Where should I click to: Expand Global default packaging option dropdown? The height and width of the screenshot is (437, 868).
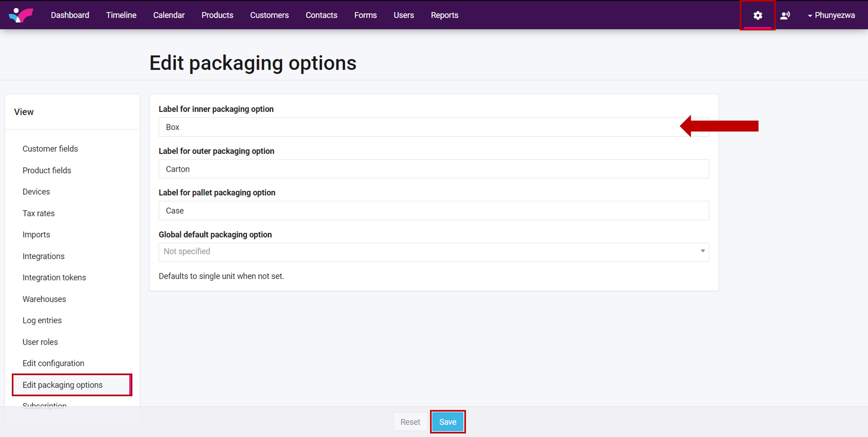(433, 252)
